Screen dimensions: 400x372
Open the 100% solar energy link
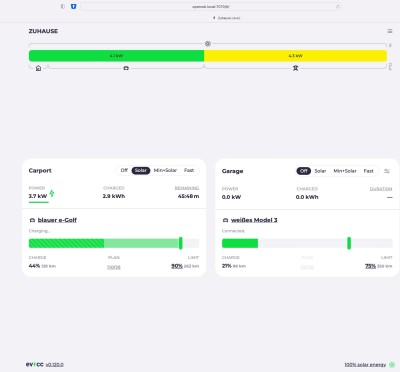click(x=365, y=365)
